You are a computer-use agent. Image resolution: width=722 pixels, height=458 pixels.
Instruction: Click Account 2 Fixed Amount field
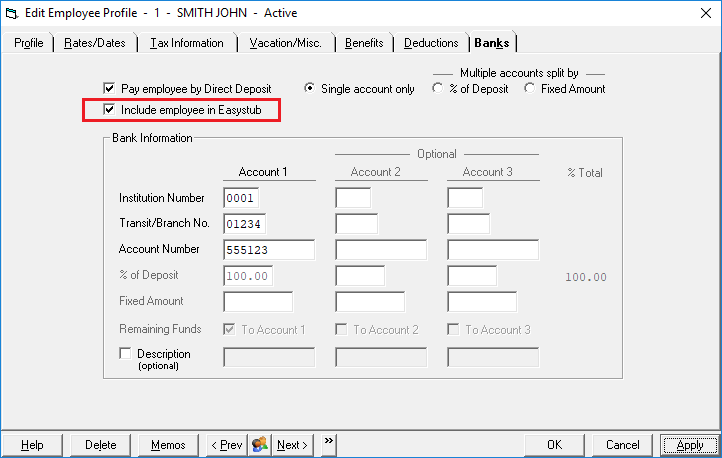pos(370,301)
